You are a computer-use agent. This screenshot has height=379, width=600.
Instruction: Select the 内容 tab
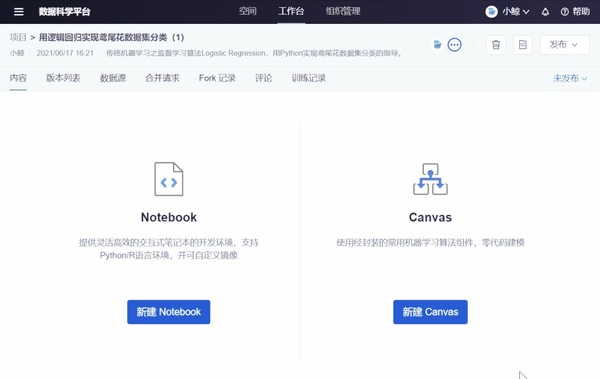(x=18, y=78)
